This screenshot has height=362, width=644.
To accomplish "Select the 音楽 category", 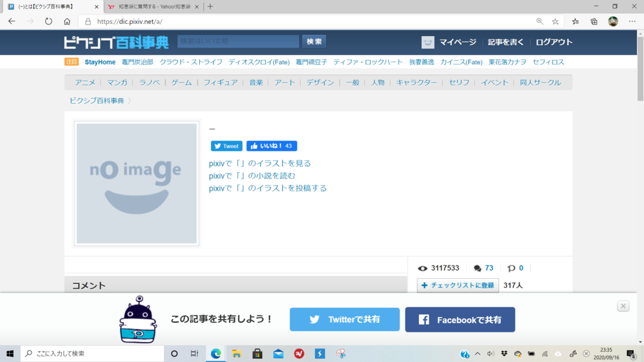I will click(256, 82).
